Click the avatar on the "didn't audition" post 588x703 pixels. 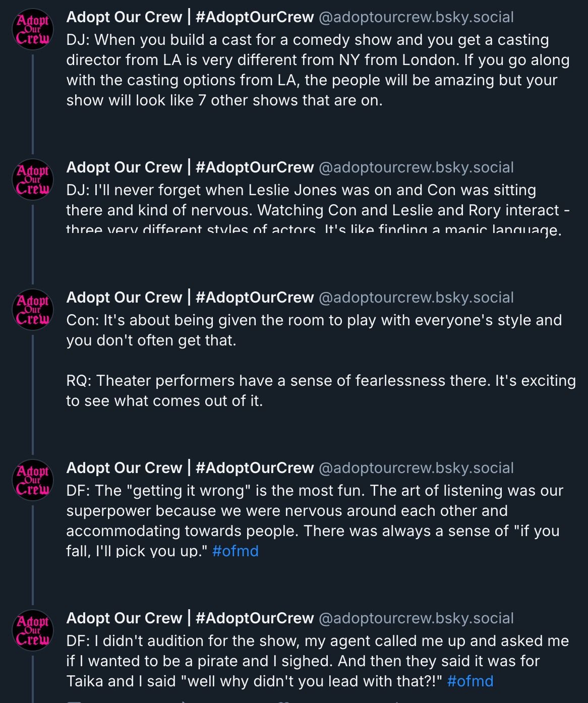pyautogui.click(x=33, y=630)
